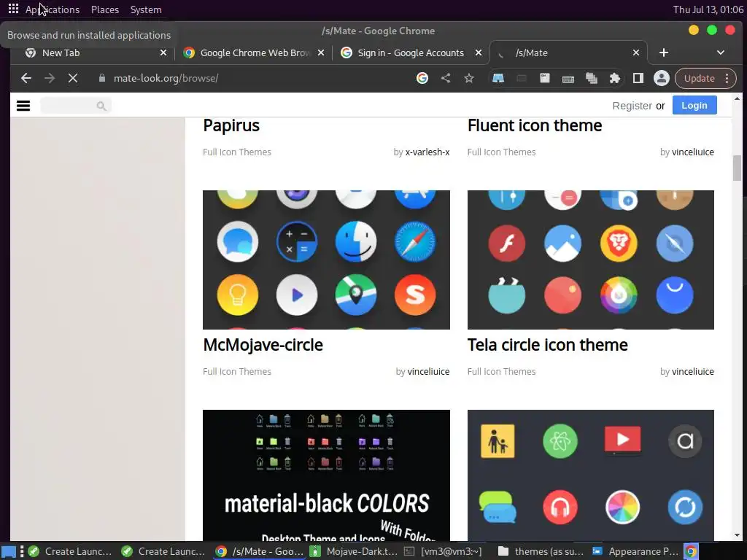Screen dimensions: 747x560
Task: Open the Papirus theme title
Action: (231, 125)
